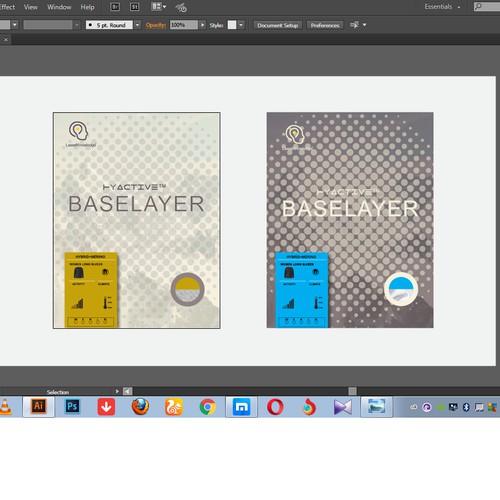Select the right gray BASELAYER artboard

coord(350,220)
